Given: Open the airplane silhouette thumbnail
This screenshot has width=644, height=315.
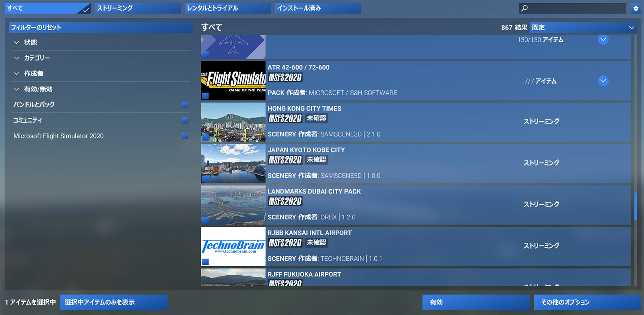Looking at the screenshot, I should 233,47.
